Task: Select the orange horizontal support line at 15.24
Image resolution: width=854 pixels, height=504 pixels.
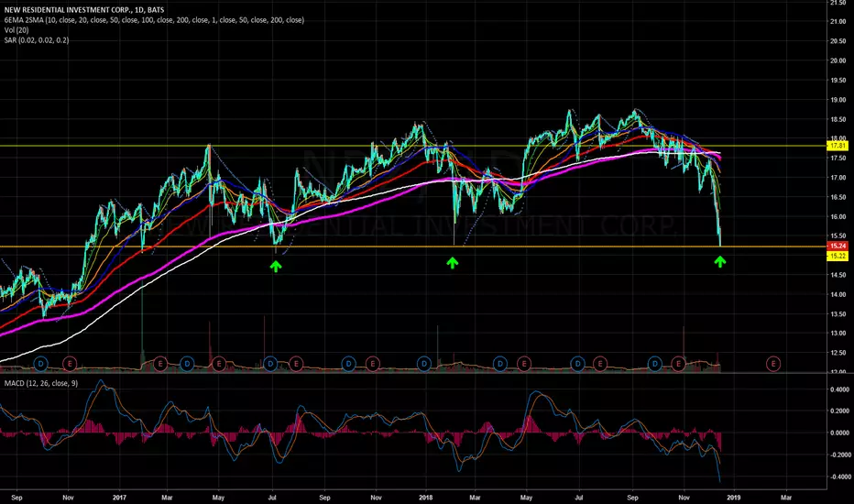Action: pyautogui.click(x=413, y=247)
